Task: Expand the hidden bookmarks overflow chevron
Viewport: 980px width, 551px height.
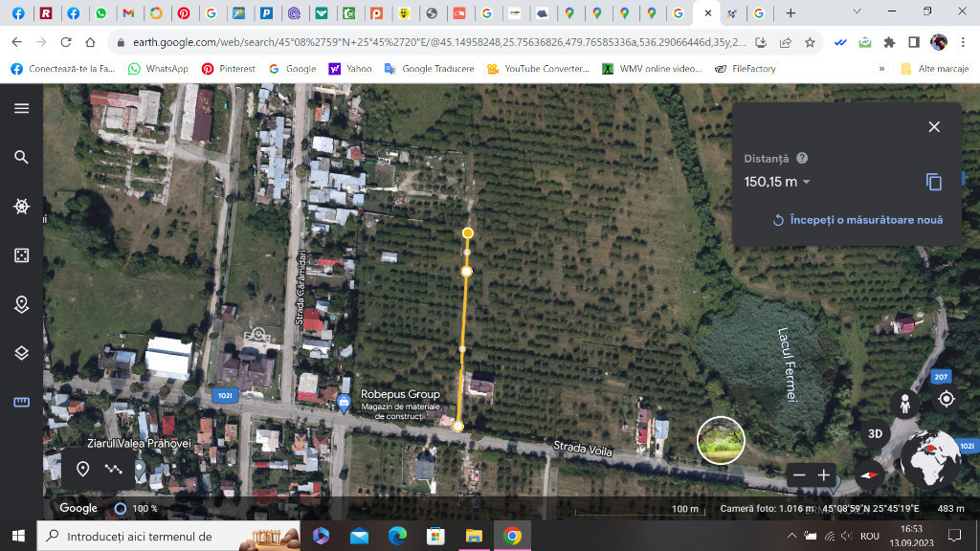Action: point(881,69)
